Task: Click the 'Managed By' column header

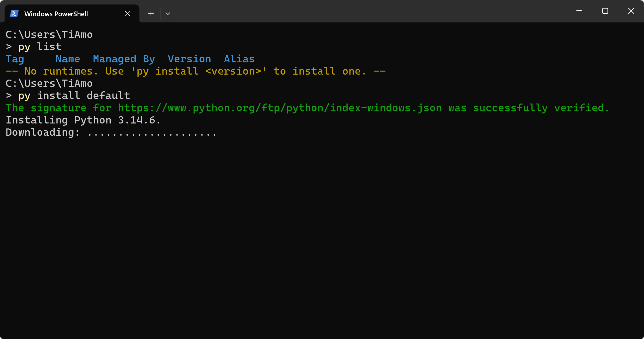Action: point(124,59)
